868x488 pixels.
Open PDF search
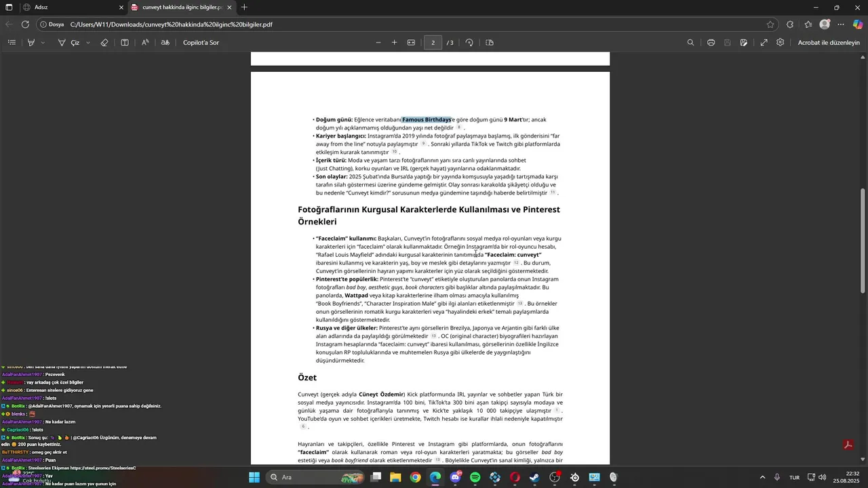pyautogui.click(x=690, y=43)
